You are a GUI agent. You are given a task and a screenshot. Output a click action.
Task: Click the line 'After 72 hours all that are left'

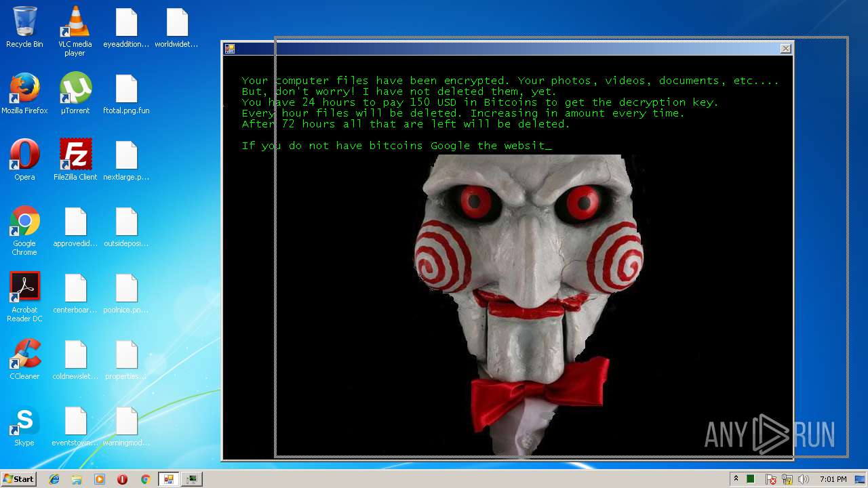coord(406,124)
